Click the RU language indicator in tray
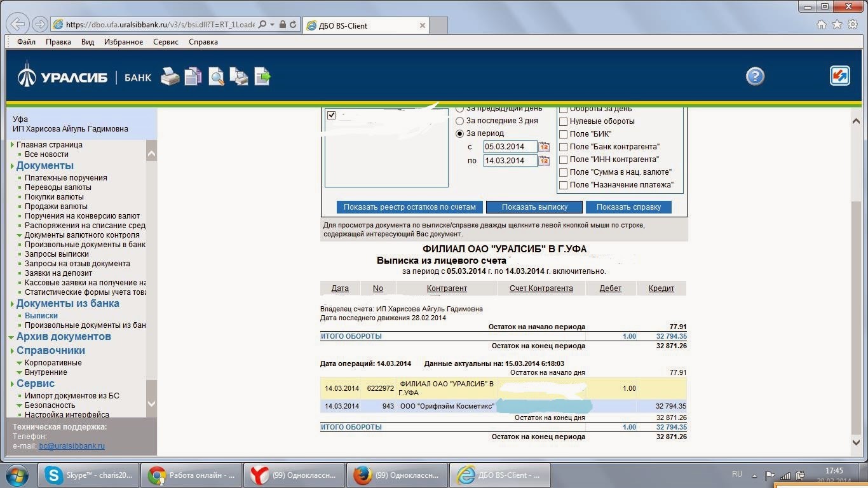 pos(737,474)
